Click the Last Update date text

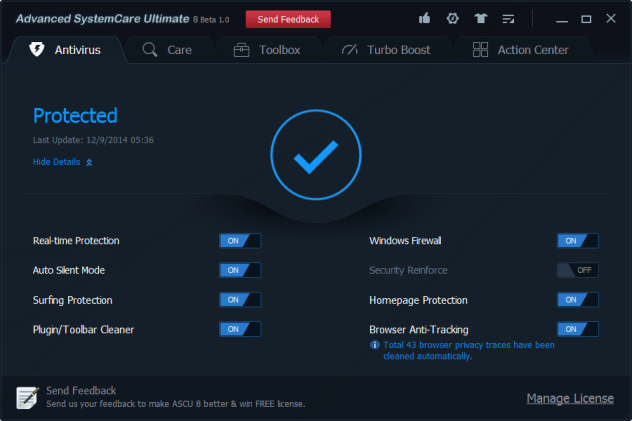(93, 140)
